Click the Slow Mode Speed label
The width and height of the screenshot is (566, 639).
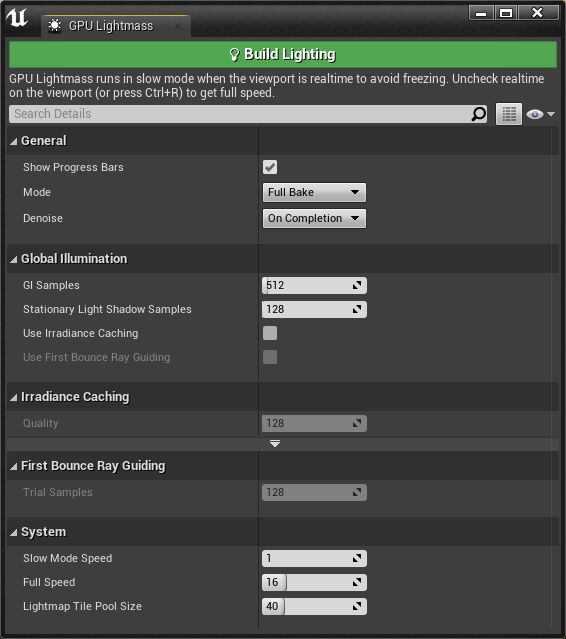[x=68, y=558]
